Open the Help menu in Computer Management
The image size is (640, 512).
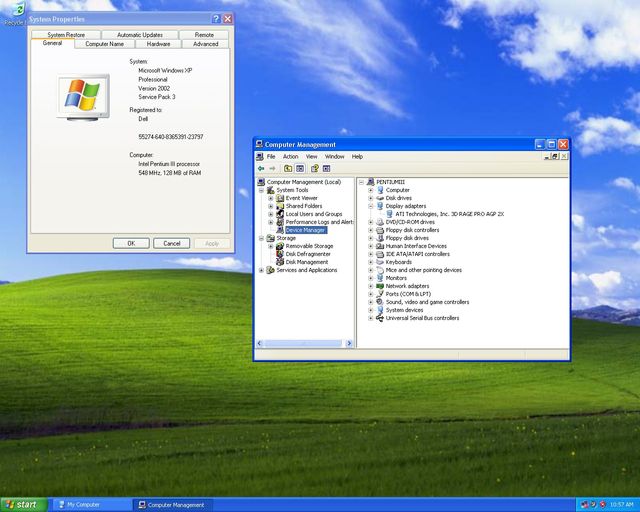[x=357, y=156]
